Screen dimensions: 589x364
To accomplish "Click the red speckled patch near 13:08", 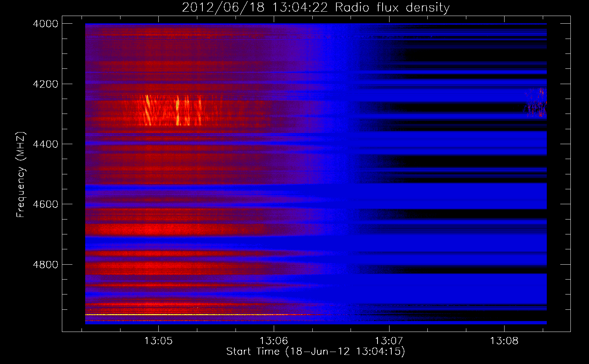I will (536, 103).
